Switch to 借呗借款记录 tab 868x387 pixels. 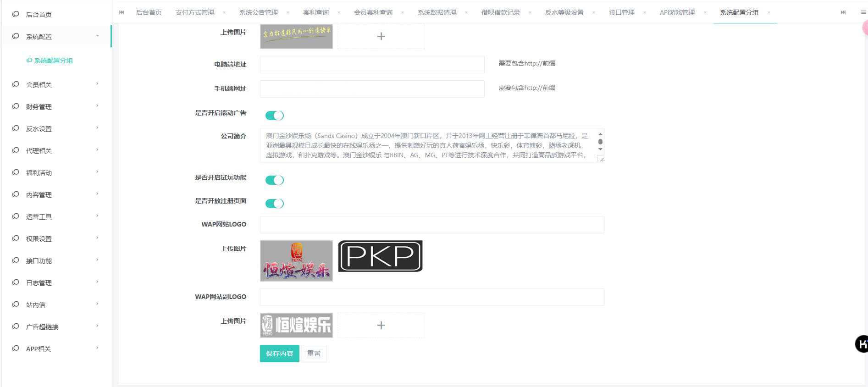click(x=501, y=12)
